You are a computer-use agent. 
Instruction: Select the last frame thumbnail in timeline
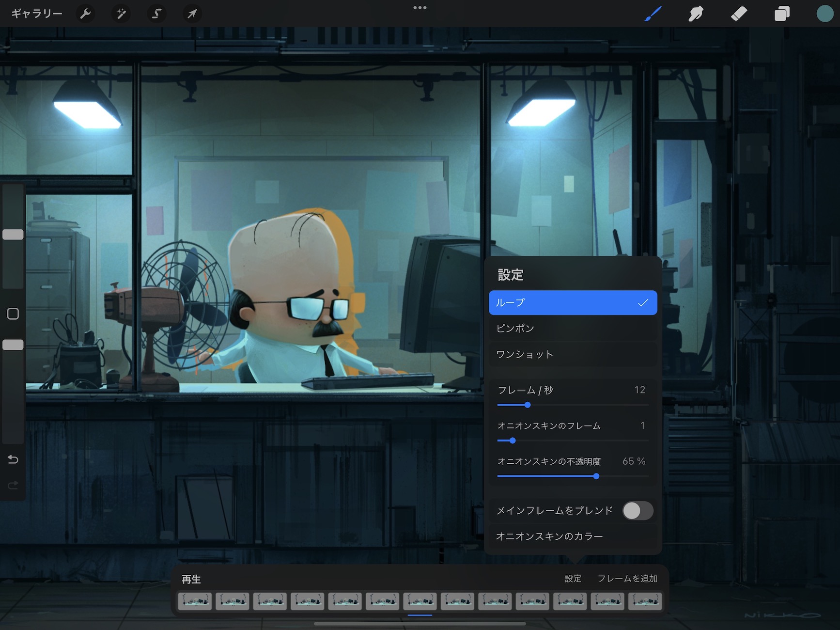(x=645, y=601)
